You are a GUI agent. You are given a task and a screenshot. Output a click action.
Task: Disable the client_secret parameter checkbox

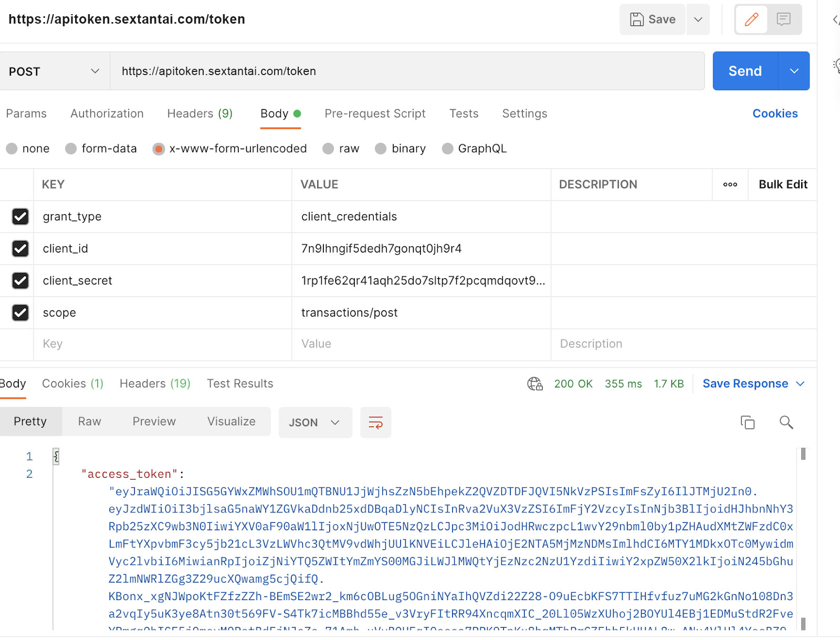20,280
